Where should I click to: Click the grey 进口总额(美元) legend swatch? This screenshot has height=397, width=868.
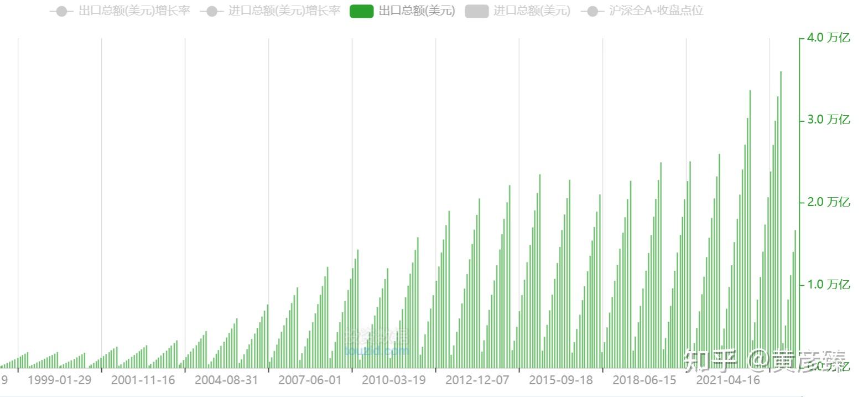pyautogui.click(x=476, y=11)
